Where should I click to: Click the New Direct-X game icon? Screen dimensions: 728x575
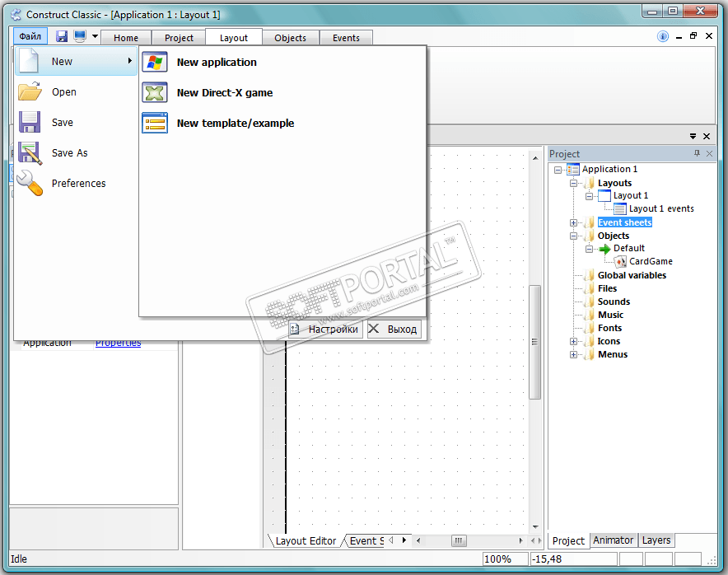pyautogui.click(x=155, y=92)
